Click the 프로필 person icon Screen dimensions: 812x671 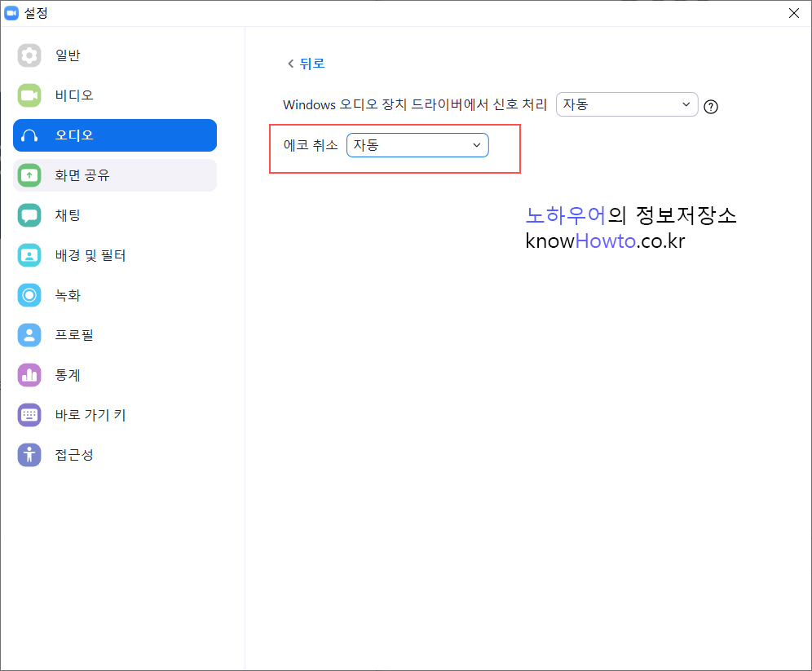29,335
